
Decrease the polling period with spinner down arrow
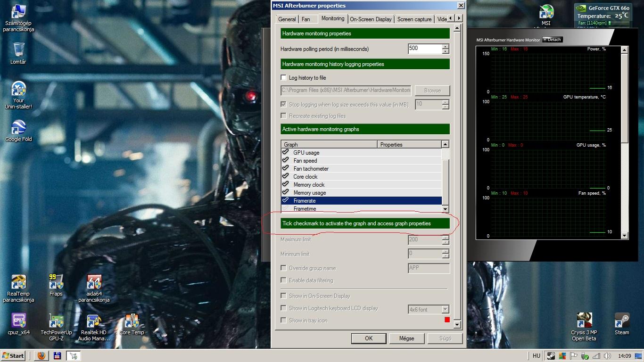point(446,51)
